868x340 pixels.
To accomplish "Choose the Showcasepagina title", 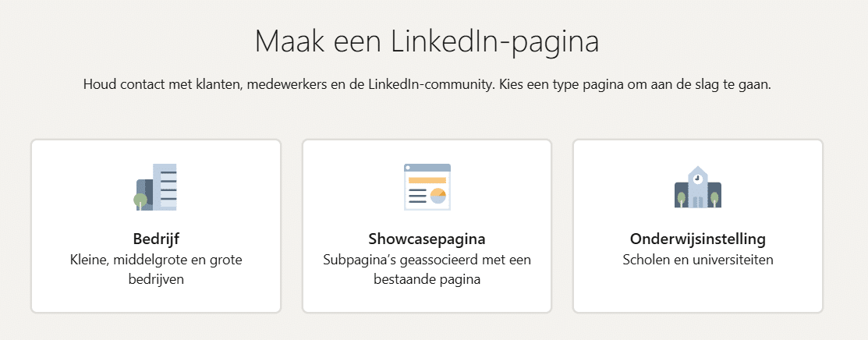I will coord(427,239).
